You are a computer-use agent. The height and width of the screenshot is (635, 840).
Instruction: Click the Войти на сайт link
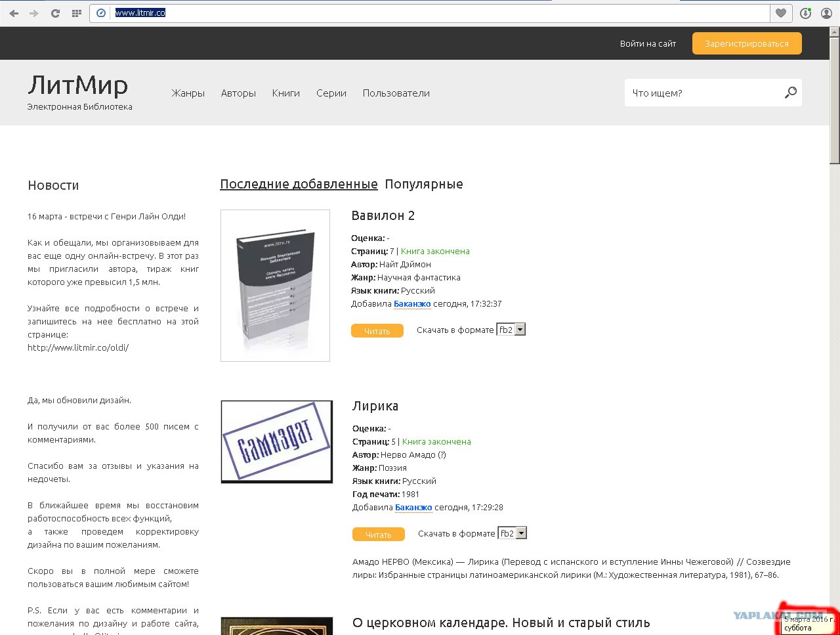pyautogui.click(x=648, y=43)
